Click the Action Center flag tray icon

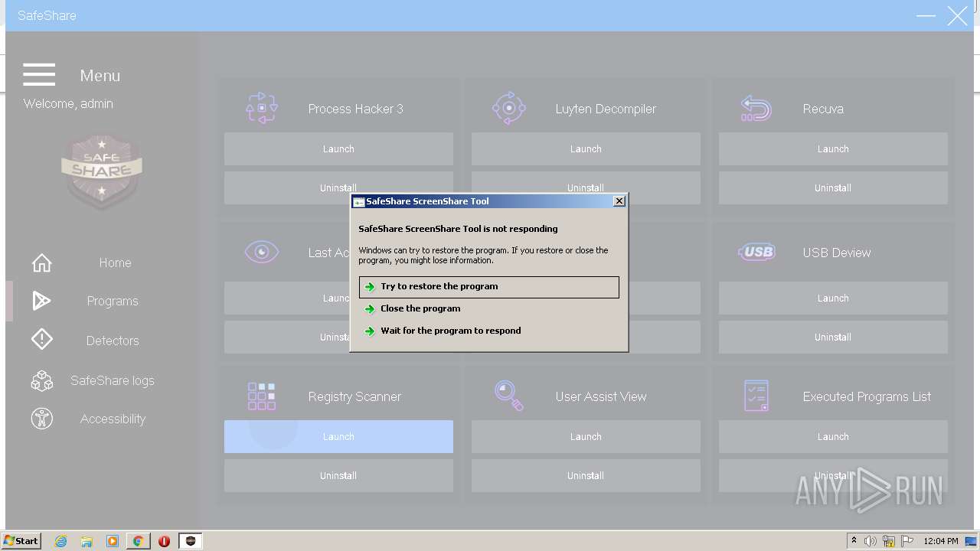point(907,541)
